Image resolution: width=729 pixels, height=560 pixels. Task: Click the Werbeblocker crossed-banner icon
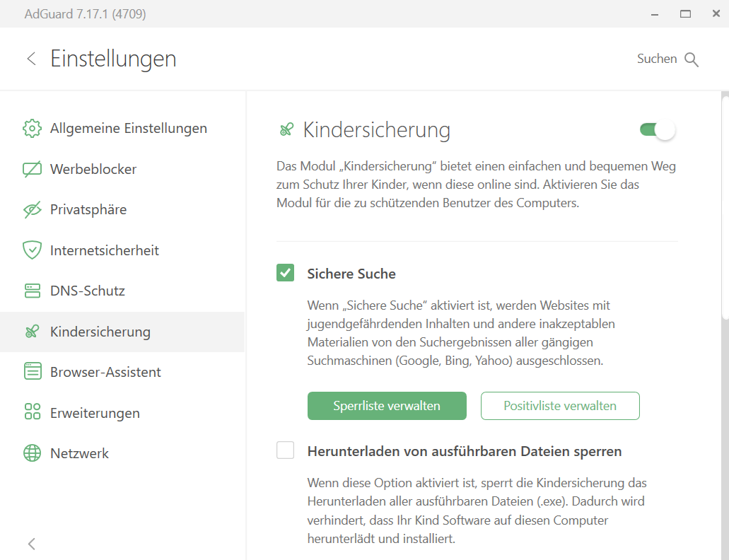tap(32, 169)
